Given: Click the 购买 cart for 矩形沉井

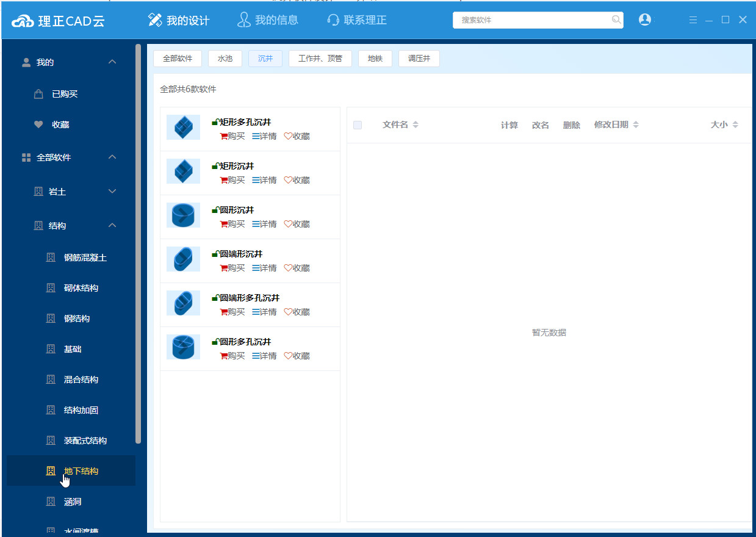Looking at the screenshot, I should coord(232,180).
